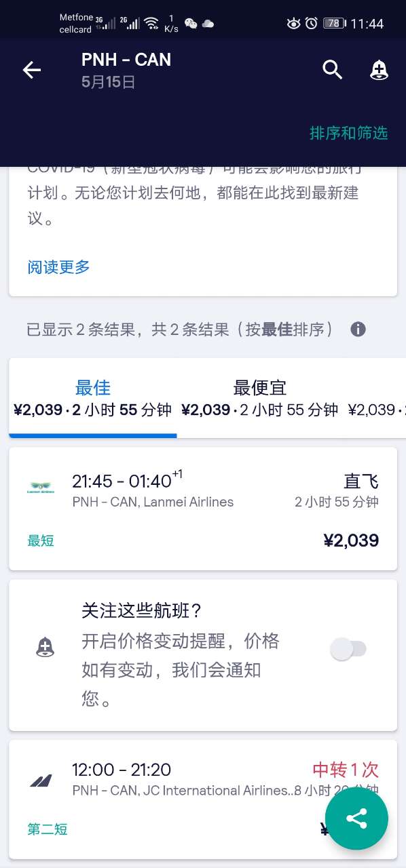Viewport: 406px width, 868px height.
Task: Tap bell icon in price alert card
Action: [x=45, y=648]
